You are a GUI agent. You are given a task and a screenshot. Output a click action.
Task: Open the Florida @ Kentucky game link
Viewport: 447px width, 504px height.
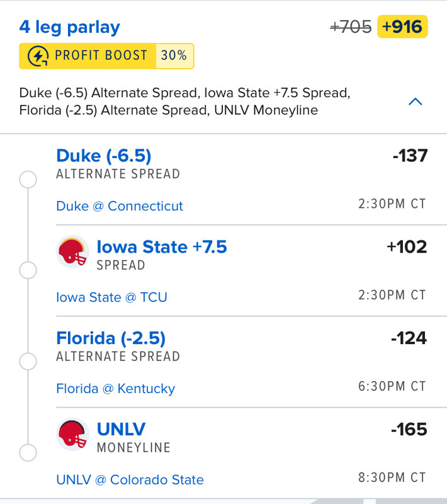point(115,389)
